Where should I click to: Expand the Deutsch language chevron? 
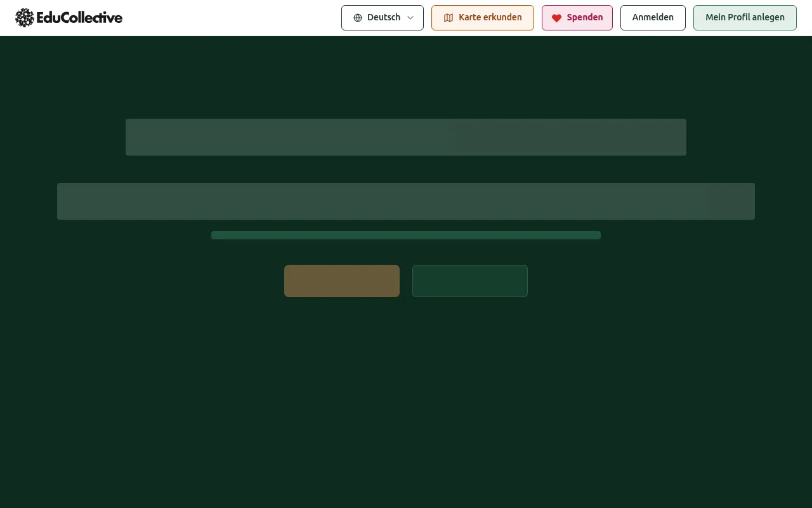(x=410, y=18)
